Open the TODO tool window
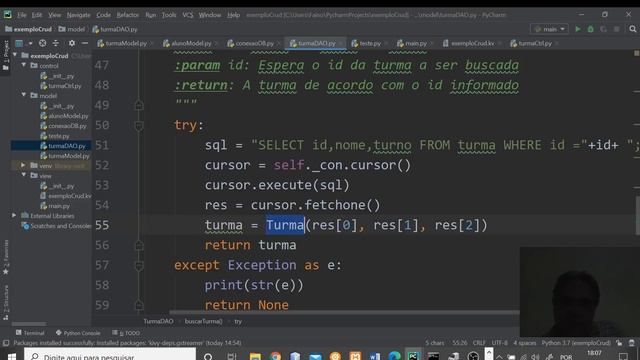The height and width of the screenshot is (360, 640). tap(126, 333)
